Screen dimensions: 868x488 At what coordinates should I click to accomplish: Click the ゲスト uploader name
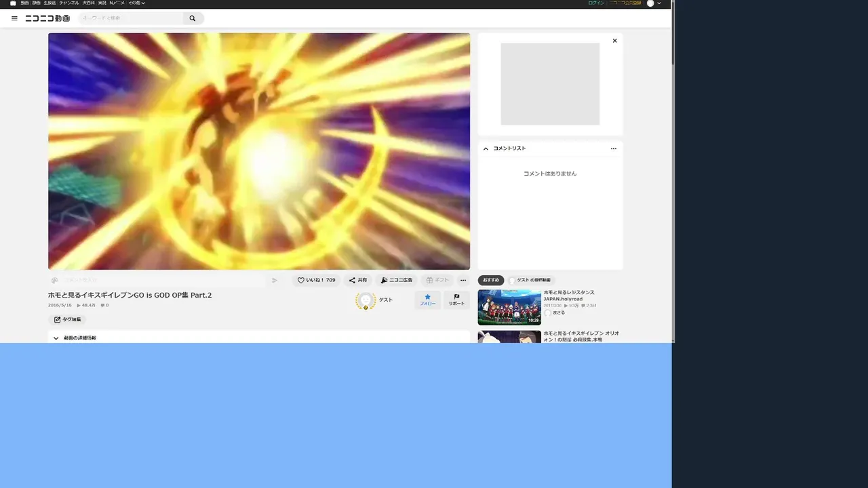[385, 300]
